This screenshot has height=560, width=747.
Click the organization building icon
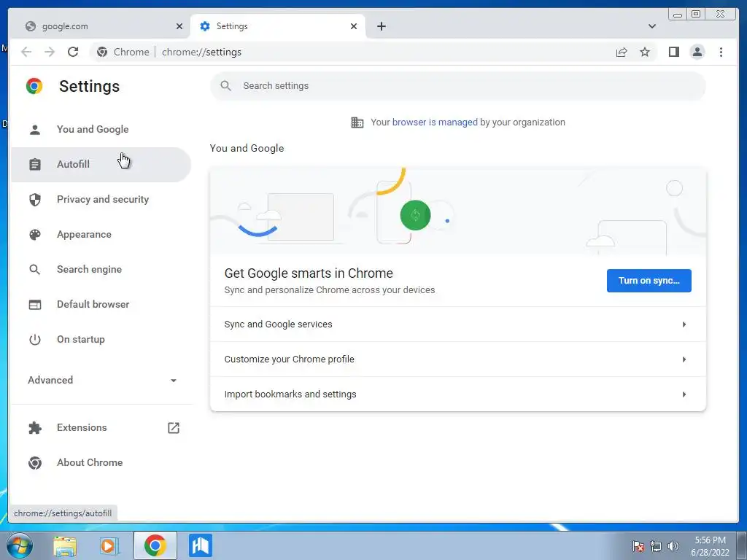pos(357,122)
